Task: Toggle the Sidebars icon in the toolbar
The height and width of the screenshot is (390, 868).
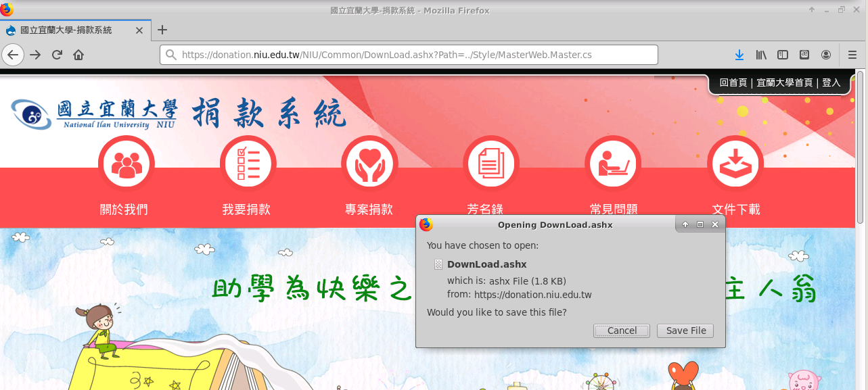Action: pos(783,55)
